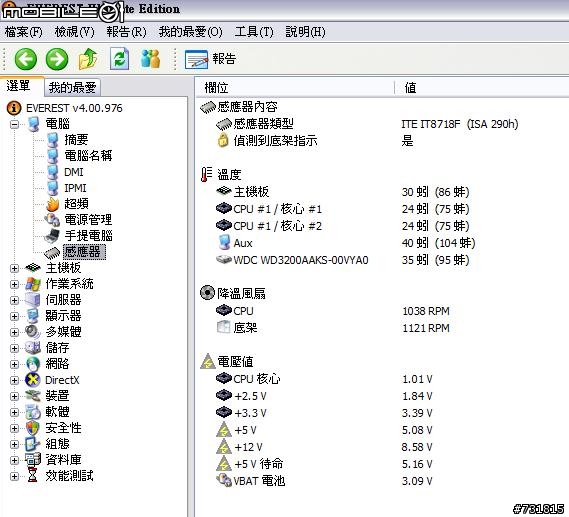Image resolution: width=569 pixels, height=517 pixels.
Task: Select the CPU #1 / 核心 #1 row
Action: pos(342,209)
